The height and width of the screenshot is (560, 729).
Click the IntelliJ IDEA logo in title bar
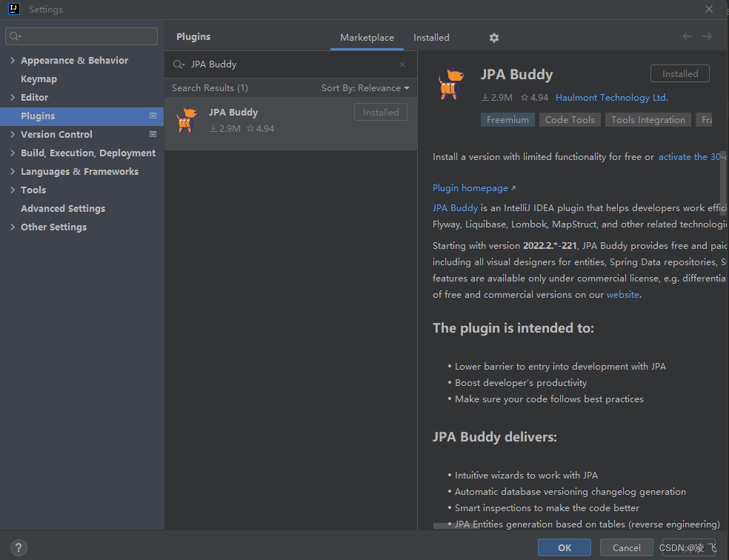tap(14, 9)
